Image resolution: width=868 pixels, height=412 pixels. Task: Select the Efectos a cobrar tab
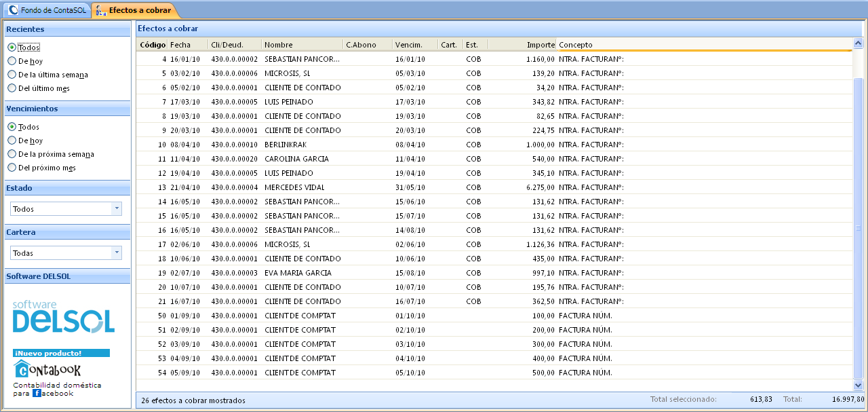(x=140, y=10)
